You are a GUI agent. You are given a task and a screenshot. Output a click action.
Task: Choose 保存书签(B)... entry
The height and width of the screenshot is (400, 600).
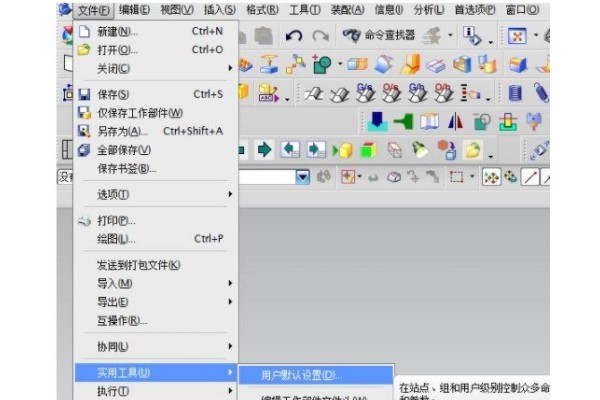point(156,168)
